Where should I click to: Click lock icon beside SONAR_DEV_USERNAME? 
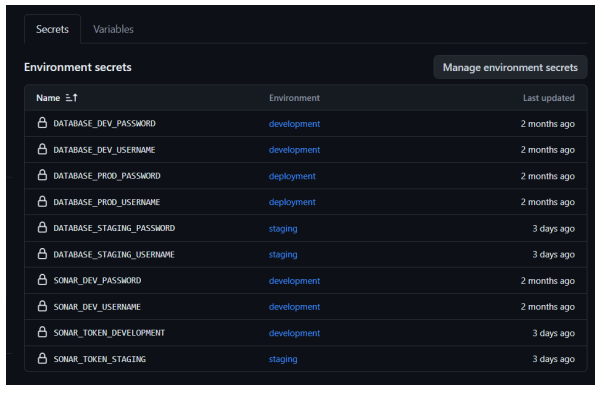click(42, 306)
